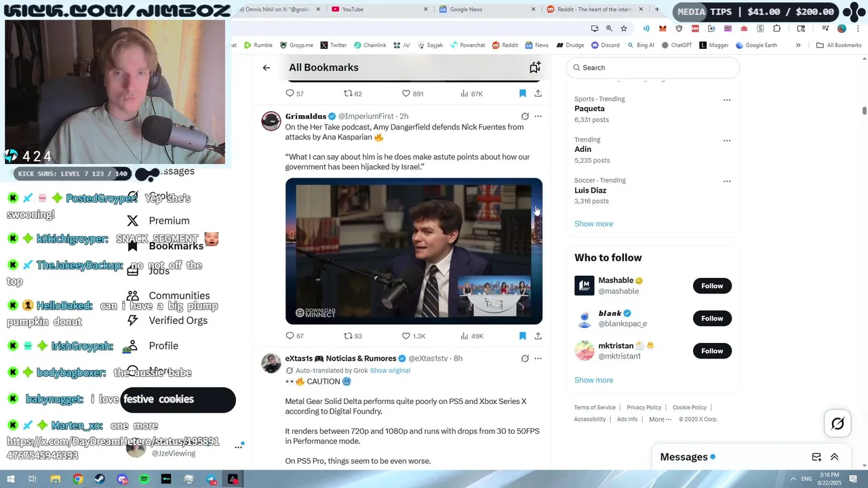The width and height of the screenshot is (868, 488).
Task: Click Grok icon on eXtas1s post
Action: [x=525, y=359]
